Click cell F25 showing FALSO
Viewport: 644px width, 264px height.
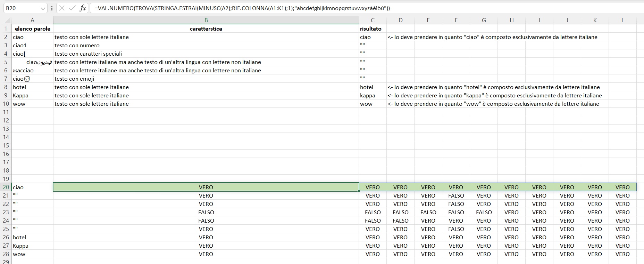coord(456,229)
